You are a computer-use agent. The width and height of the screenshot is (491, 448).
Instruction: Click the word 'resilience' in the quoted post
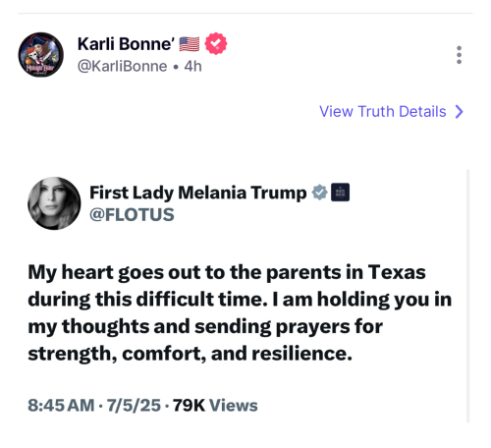301,354
